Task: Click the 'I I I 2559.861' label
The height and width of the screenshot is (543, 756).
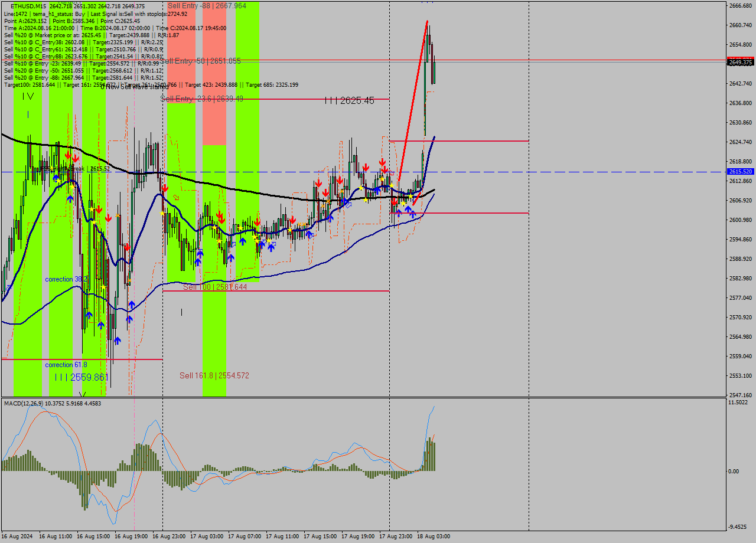Action: (x=82, y=377)
